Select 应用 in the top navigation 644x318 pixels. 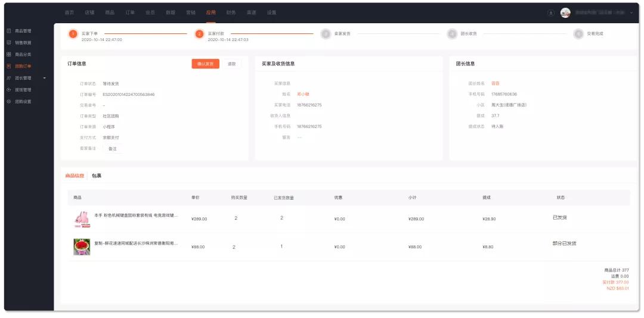click(210, 13)
